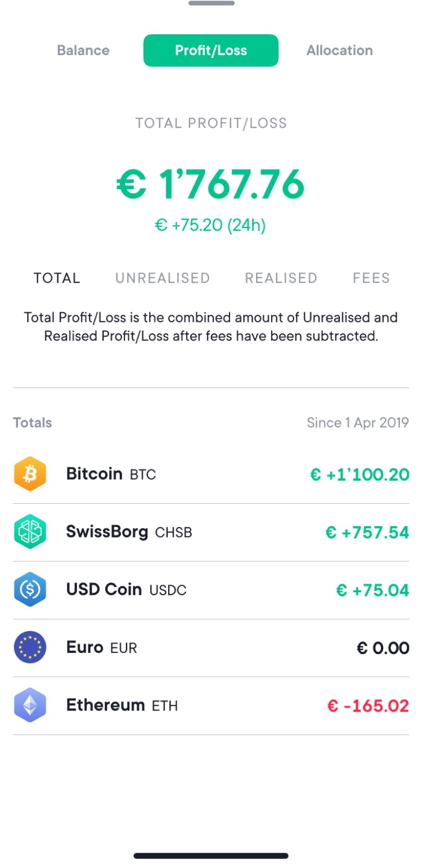Switch to the Balance tab

pyautogui.click(x=83, y=50)
